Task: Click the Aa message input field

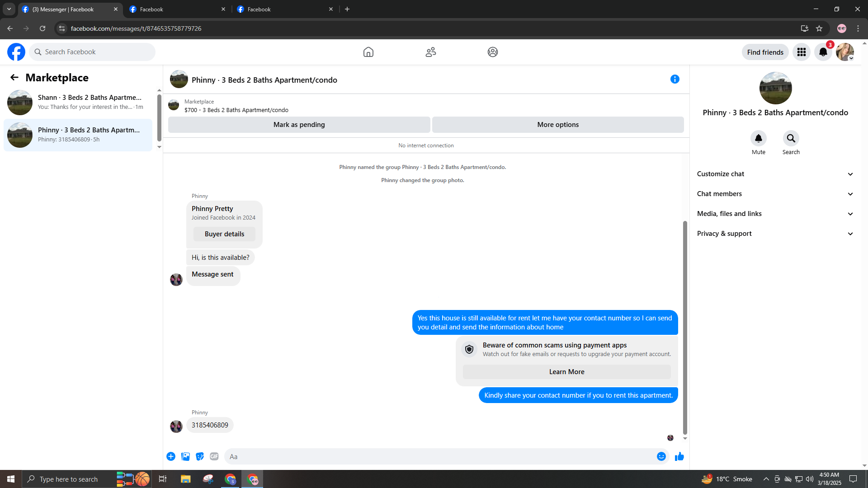Action: coord(439,456)
